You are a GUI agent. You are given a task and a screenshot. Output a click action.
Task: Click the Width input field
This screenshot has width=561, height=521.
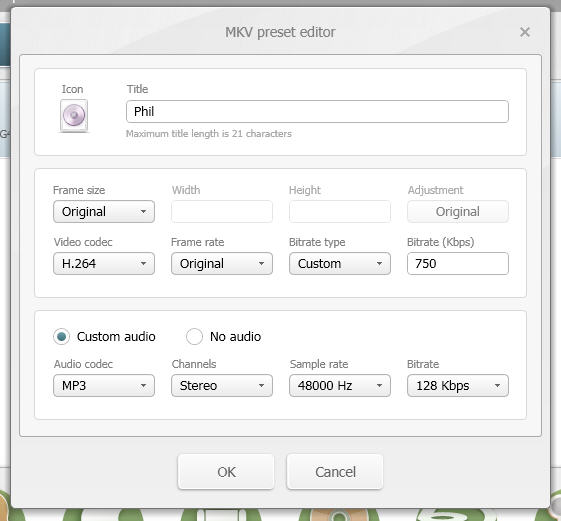click(x=222, y=211)
